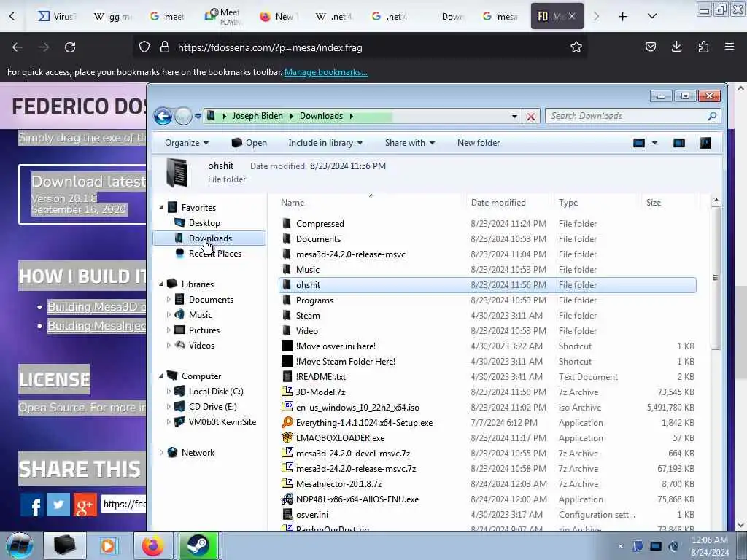The width and height of the screenshot is (747, 560).
Task: Select !Move Steam Folder Here! shortcut
Action: (345, 362)
